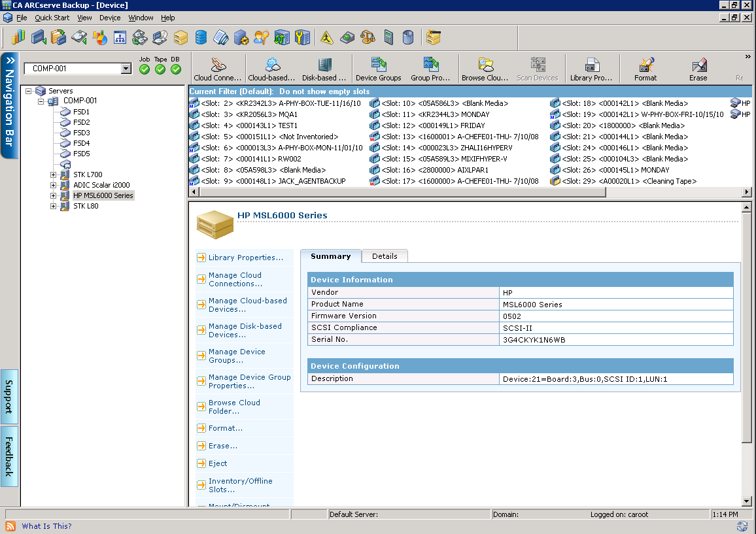Image resolution: width=756 pixels, height=534 pixels.
Task: Check the Job status indicator light
Action: coord(145,69)
